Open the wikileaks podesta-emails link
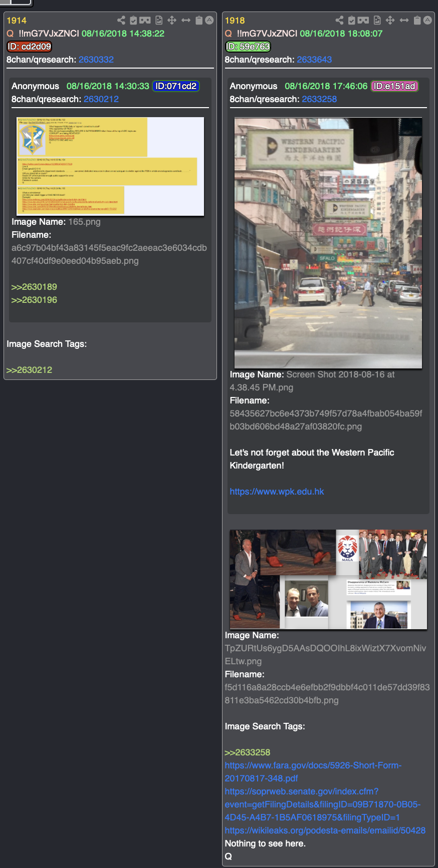 pos(325,830)
